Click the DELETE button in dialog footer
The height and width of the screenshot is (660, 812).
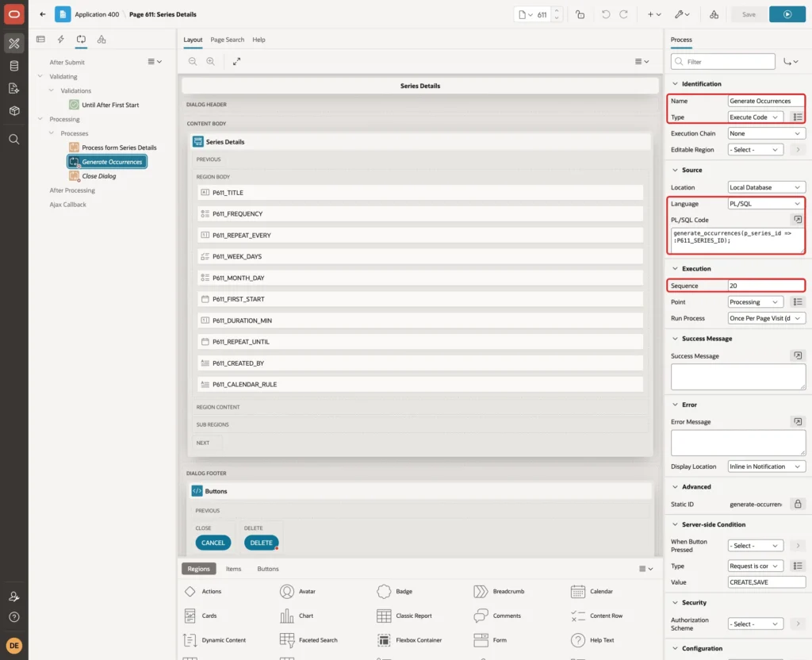(x=261, y=543)
